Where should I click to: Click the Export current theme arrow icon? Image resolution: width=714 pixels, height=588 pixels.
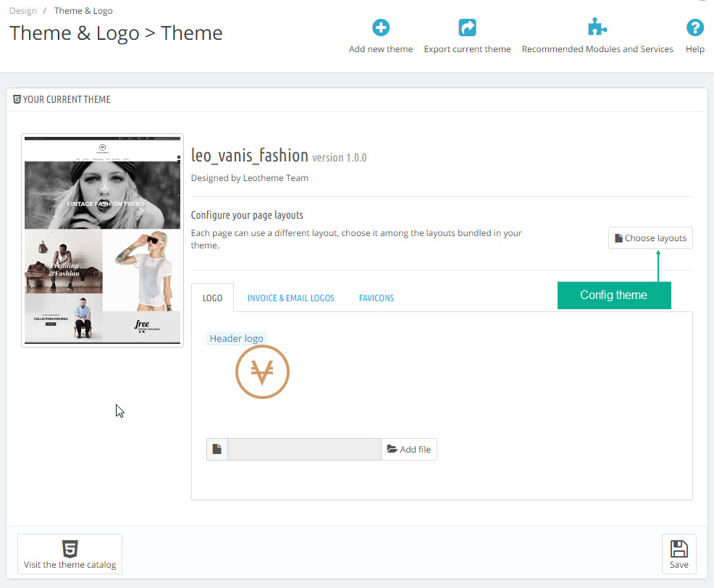point(467,28)
